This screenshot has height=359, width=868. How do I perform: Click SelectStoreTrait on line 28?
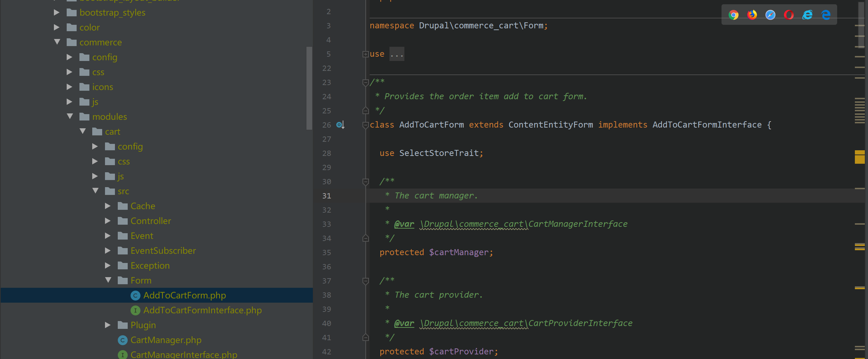pos(439,153)
